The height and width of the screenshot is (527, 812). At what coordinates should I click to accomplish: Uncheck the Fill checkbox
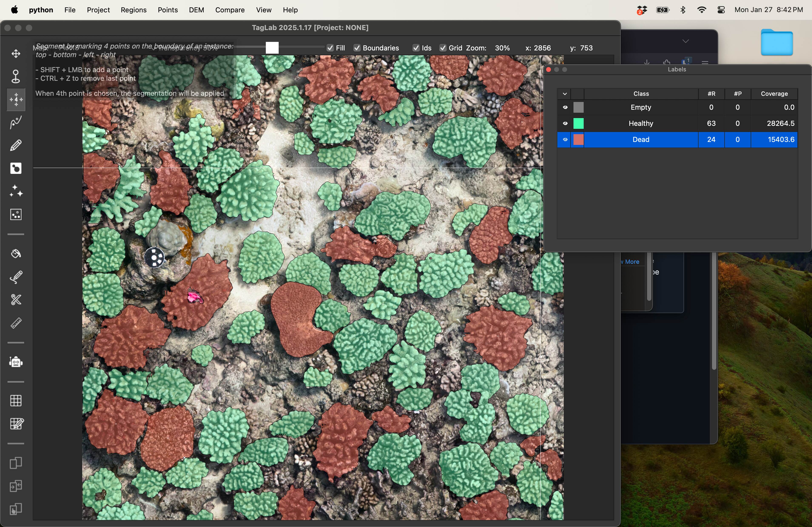330,48
